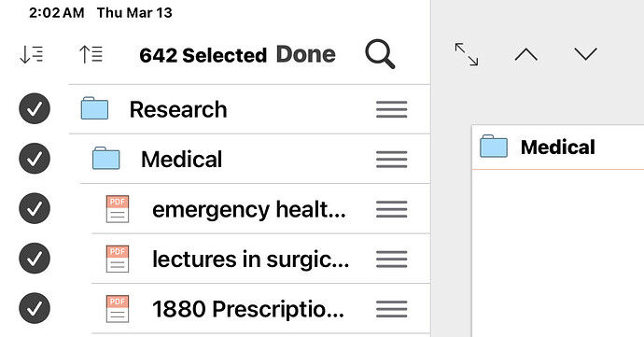Expand view with diagonal arrows icon
This screenshot has width=644, height=337.
[x=467, y=54]
